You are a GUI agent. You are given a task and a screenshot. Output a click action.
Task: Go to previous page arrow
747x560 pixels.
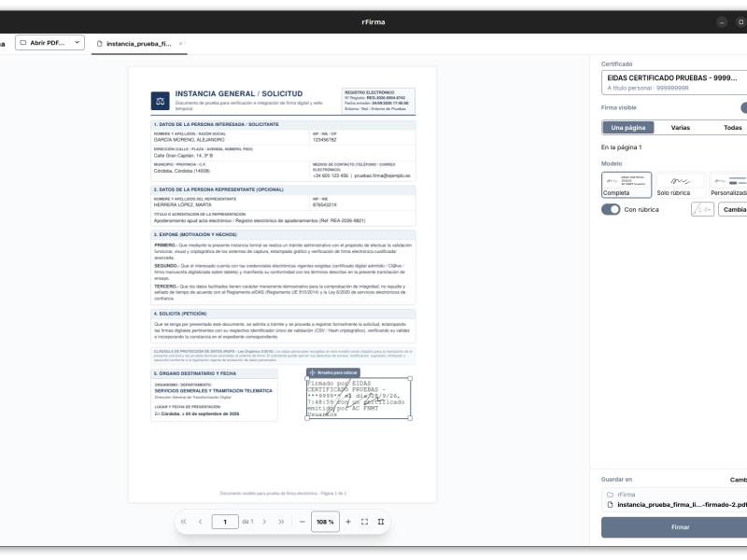click(x=200, y=522)
